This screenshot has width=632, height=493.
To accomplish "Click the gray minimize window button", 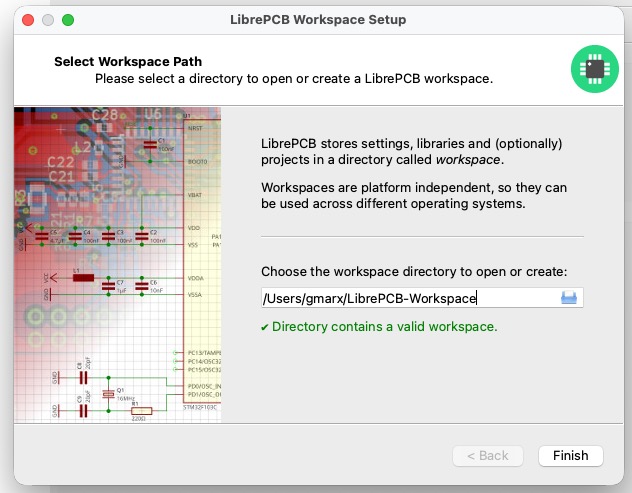I will tap(48, 20).
